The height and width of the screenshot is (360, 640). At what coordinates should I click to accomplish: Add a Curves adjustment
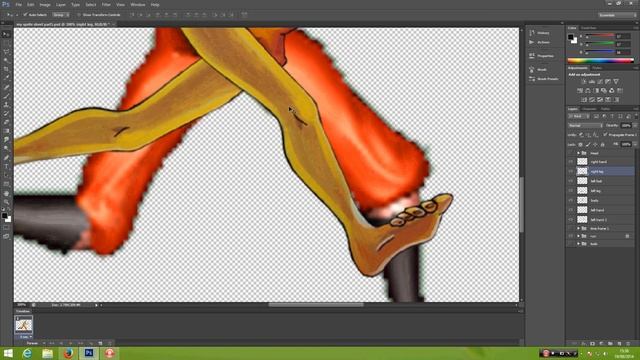(600, 82)
